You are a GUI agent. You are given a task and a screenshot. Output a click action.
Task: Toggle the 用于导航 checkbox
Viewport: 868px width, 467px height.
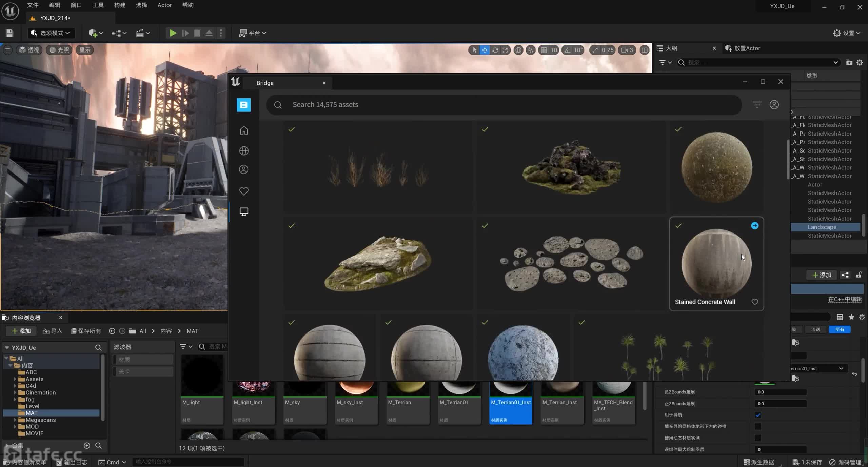[758, 415]
